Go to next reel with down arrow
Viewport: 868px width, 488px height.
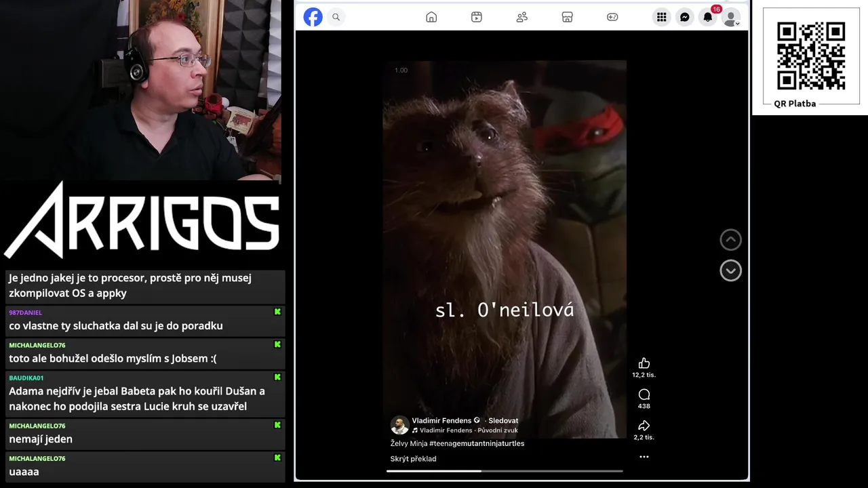730,270
